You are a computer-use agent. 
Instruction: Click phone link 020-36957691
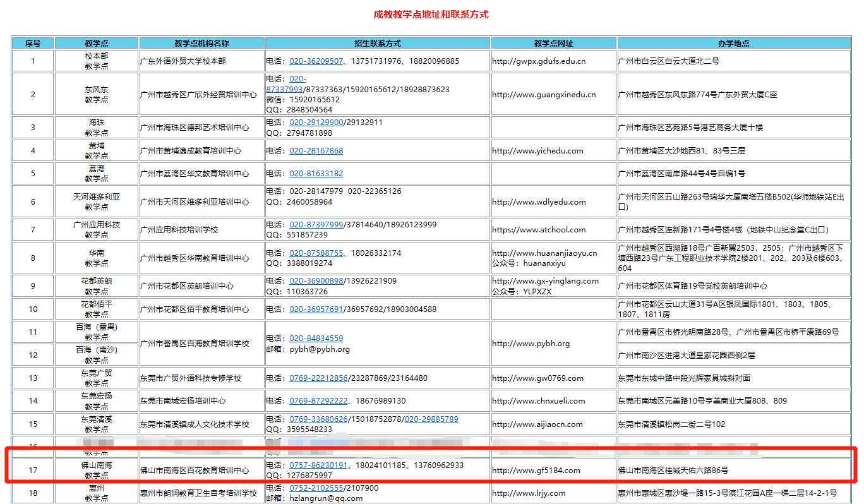[316, 309]
